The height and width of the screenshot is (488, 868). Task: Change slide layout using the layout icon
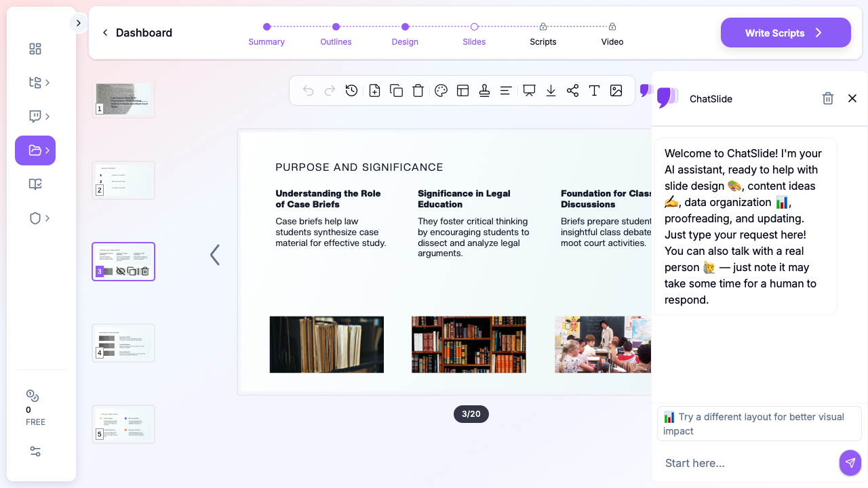click(x=463, y=91)
